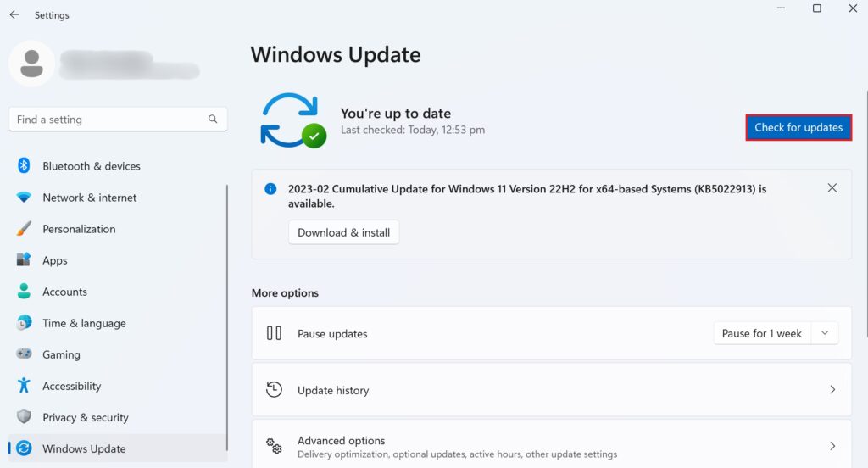Viewport: 868px width, 468px height.
Task: Go to Network & internet
Action: click(117, 198)
